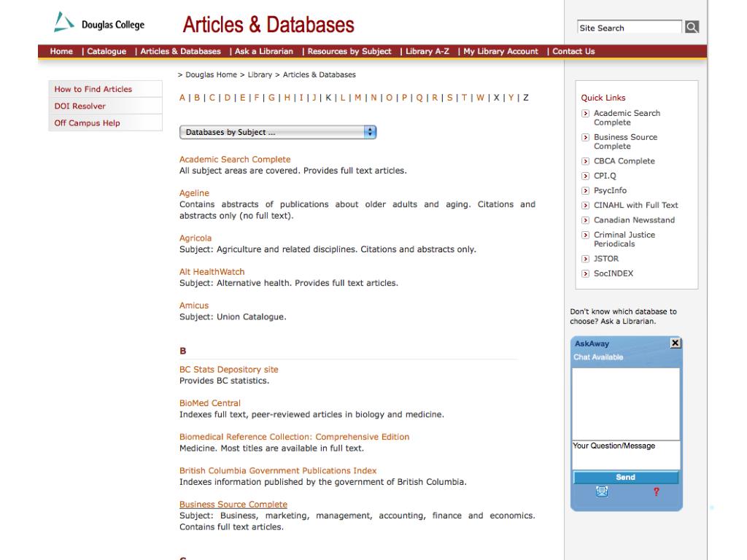The width and height of the screenshot is (747, 560).
Task: Open My Library Account menu item
Action: coord(500,51)
